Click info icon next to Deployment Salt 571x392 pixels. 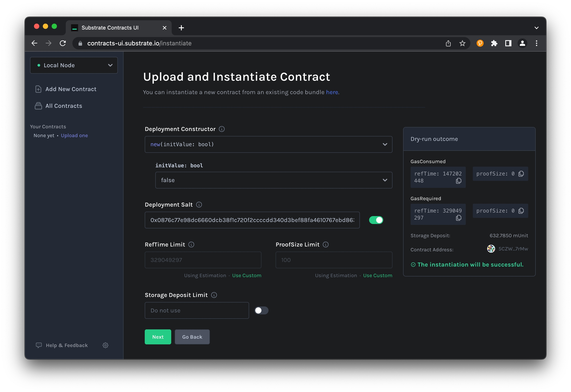pos(199,205)
